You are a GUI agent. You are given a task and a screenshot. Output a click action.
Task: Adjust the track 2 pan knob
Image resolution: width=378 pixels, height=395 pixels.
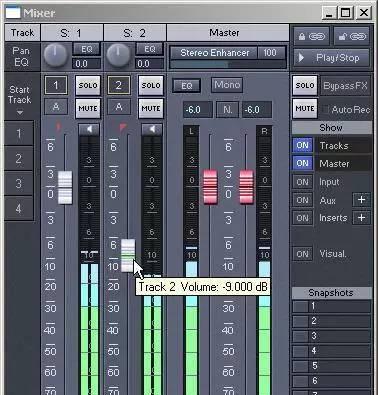(118, 55)
